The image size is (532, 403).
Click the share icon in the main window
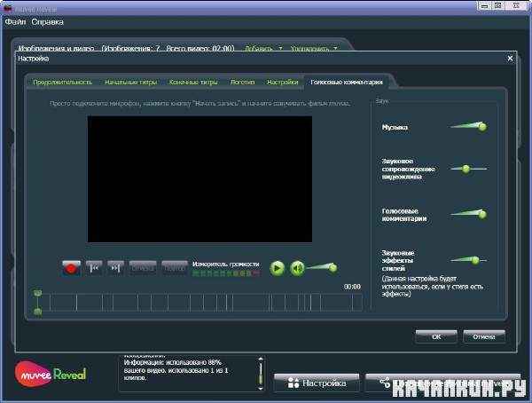point(385,383)
